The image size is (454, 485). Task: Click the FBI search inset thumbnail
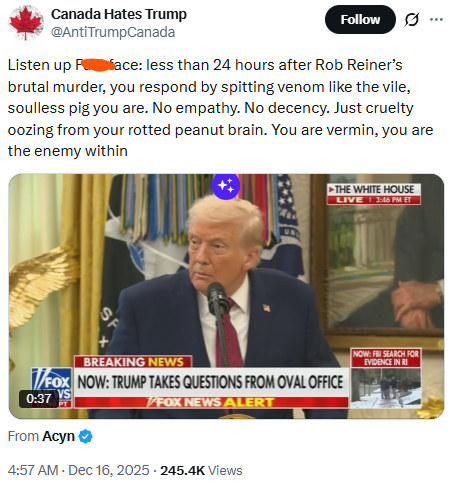click(x=386, y=379)
